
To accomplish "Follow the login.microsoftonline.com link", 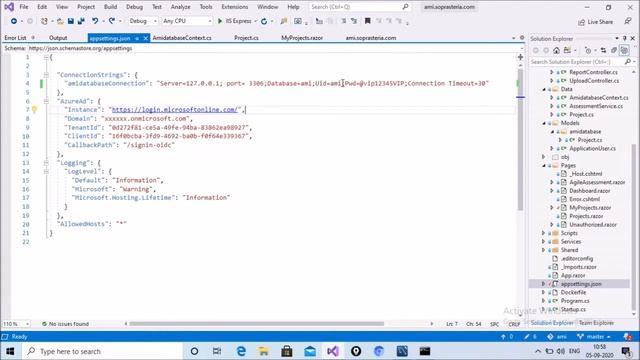I will coord(175,109).
